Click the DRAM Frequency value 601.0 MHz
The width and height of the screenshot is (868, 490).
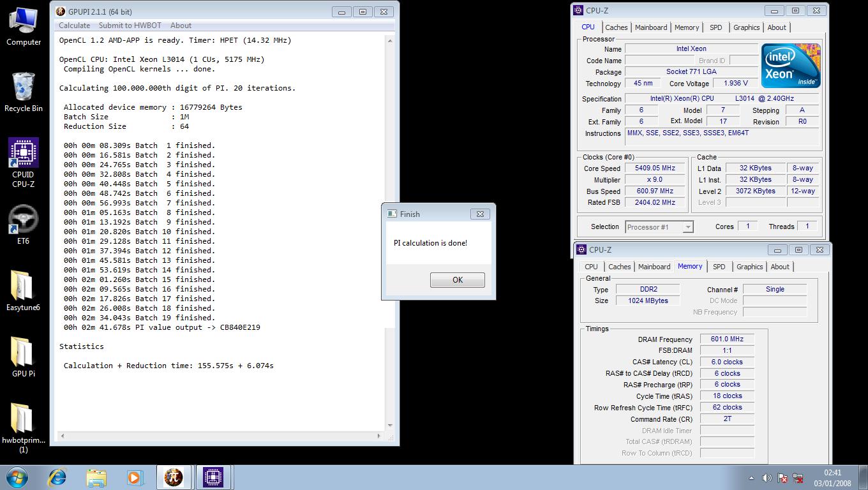pos(727,339)
